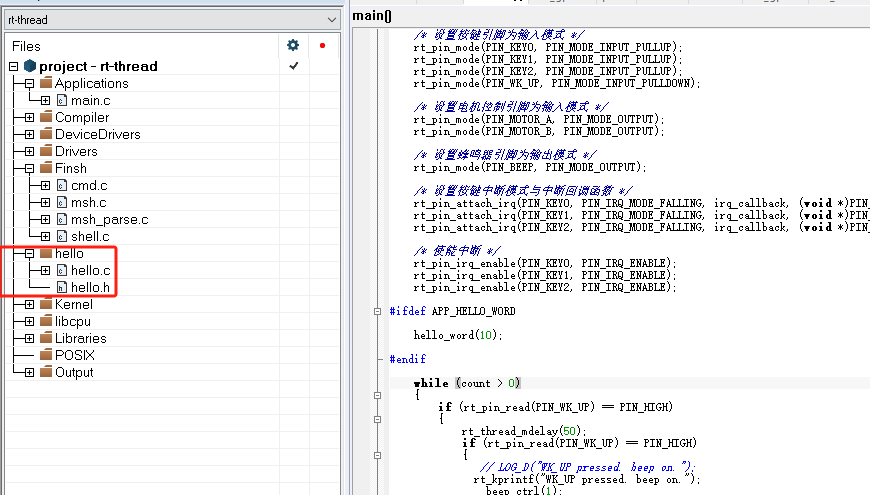870x495 pixels.
Task: Fold the first if rt_pin_read block
Action: (x=377, y=420)
